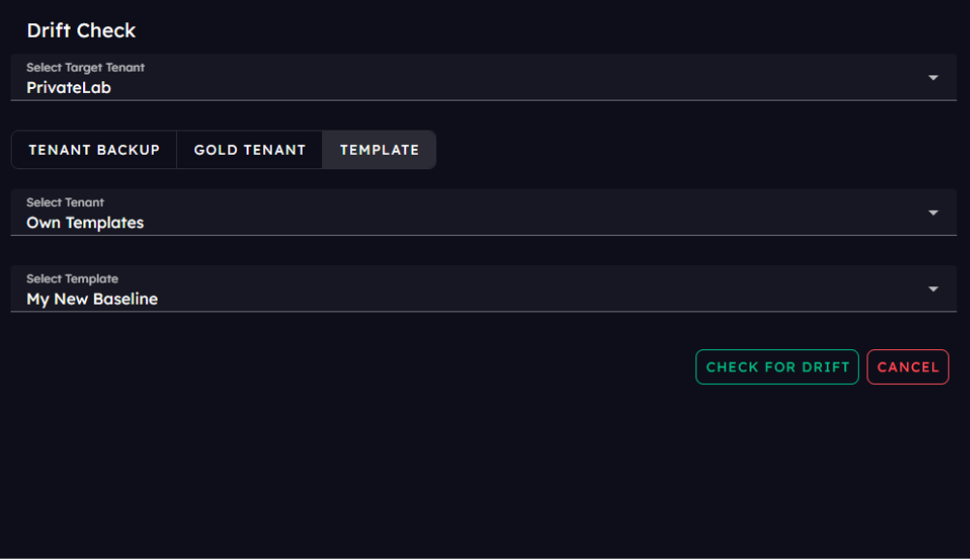Open the Select Tenant dropdown arrow

pos(933,213)
